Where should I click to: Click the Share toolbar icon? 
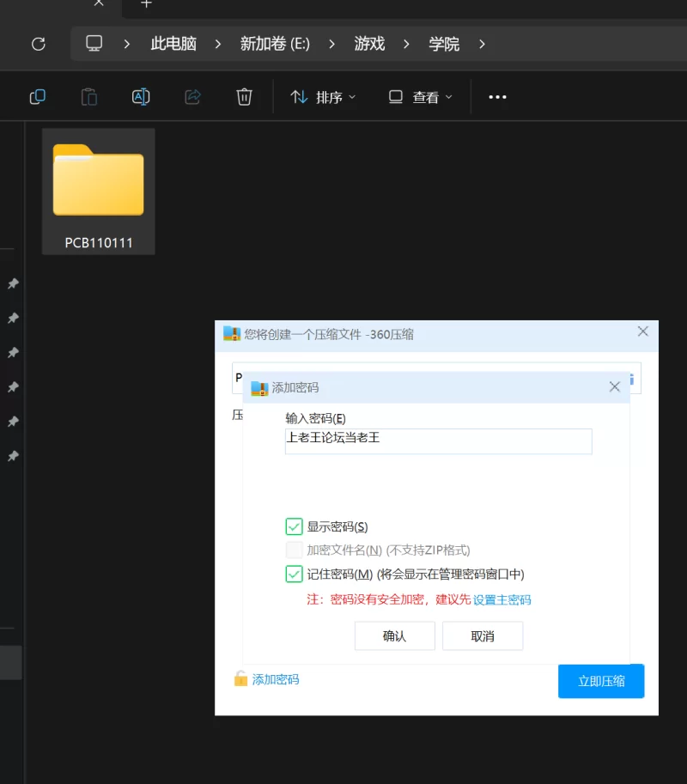click(192, 96)
